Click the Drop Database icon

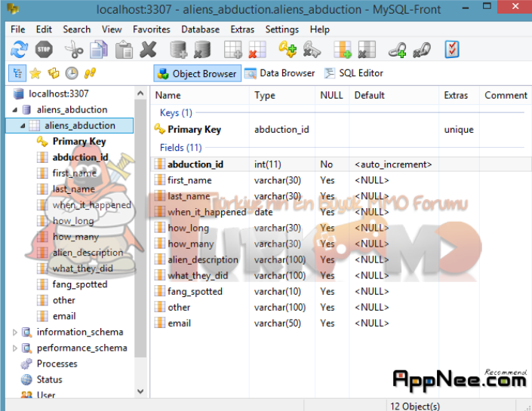(x=202, y=50)
